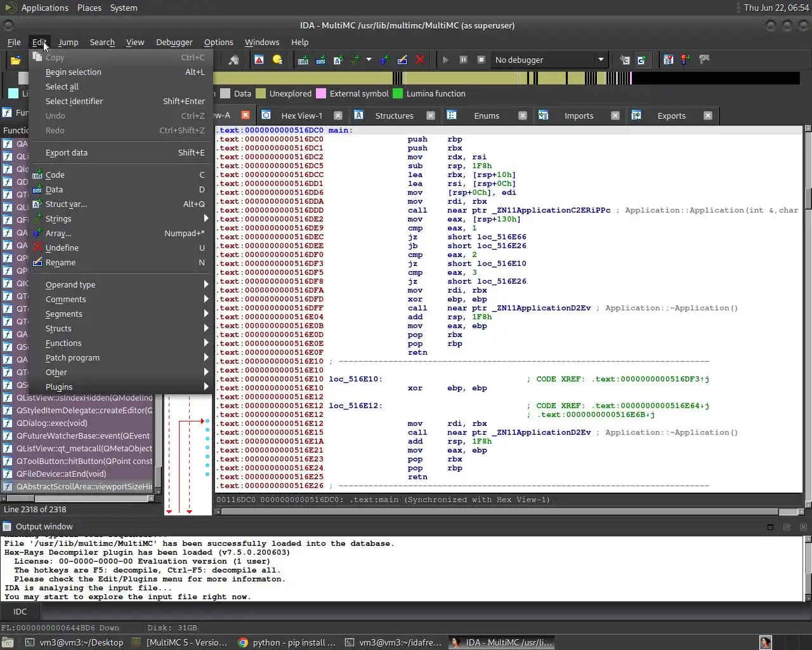Click the navigation band overview strip
812x650 pixels.
(506, 78)
